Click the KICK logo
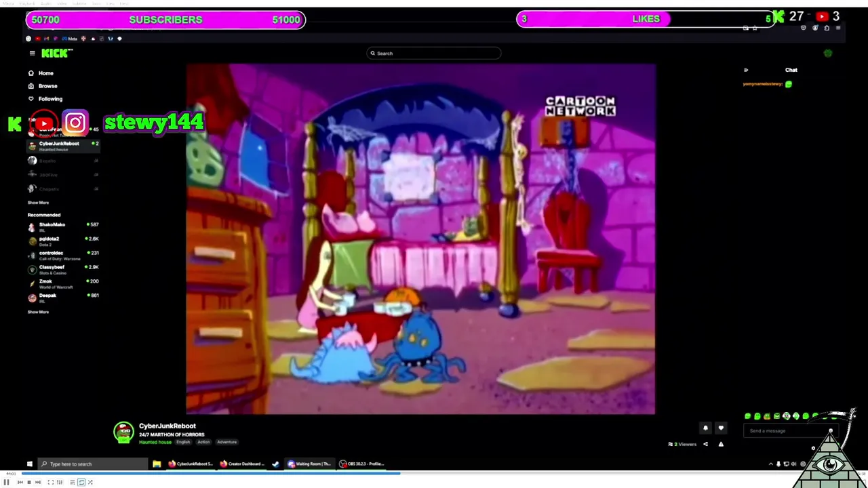This screenshot has width=868, height=488. coord(55,53)
